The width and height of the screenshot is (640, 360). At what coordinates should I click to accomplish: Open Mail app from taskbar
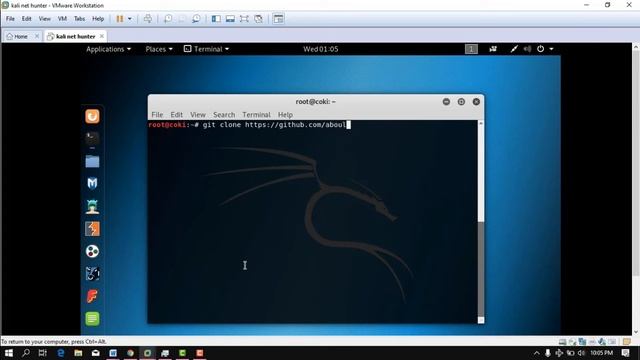point(96,353)
